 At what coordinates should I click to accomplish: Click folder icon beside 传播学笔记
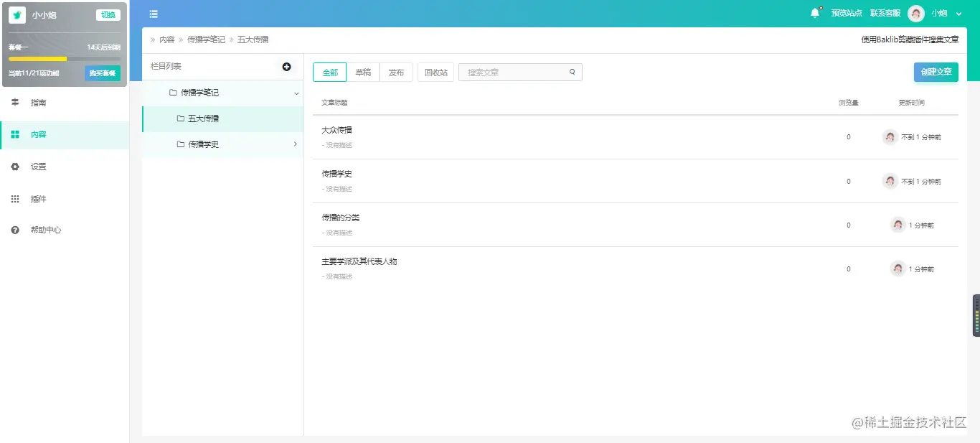coord(173,93)
